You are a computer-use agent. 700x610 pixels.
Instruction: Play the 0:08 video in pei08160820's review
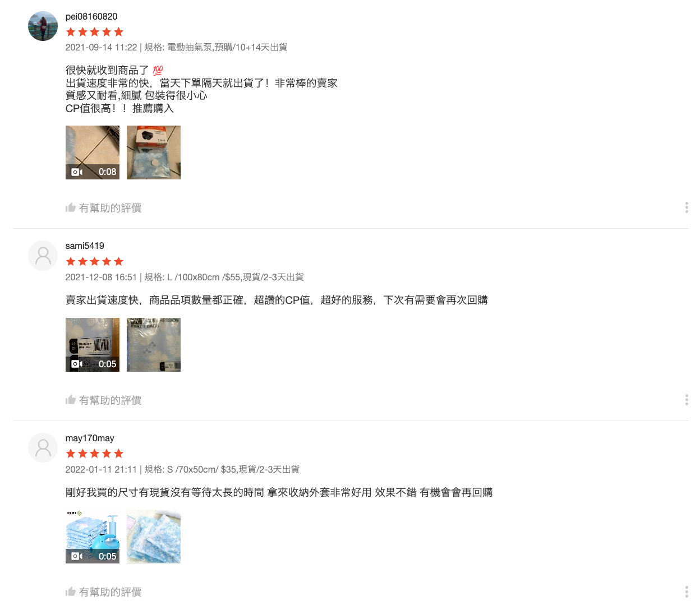(93, 152)
